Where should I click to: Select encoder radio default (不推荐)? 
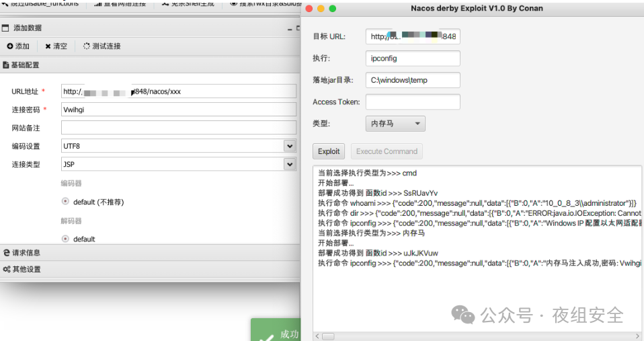[x=65, y=201]
